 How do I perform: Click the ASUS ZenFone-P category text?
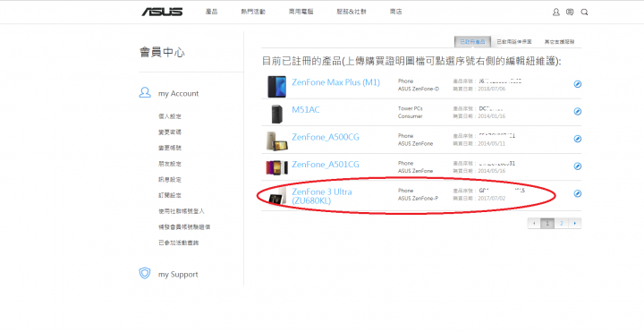tap(418, 199)
